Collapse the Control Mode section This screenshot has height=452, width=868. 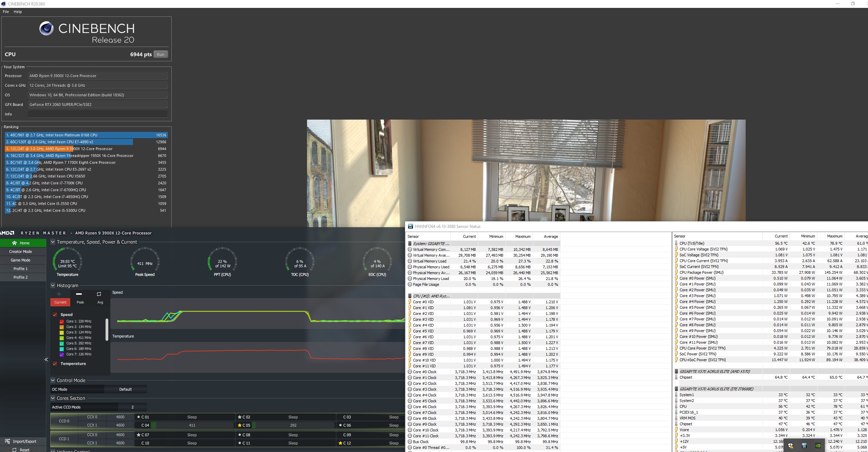(x=53, y=380)
